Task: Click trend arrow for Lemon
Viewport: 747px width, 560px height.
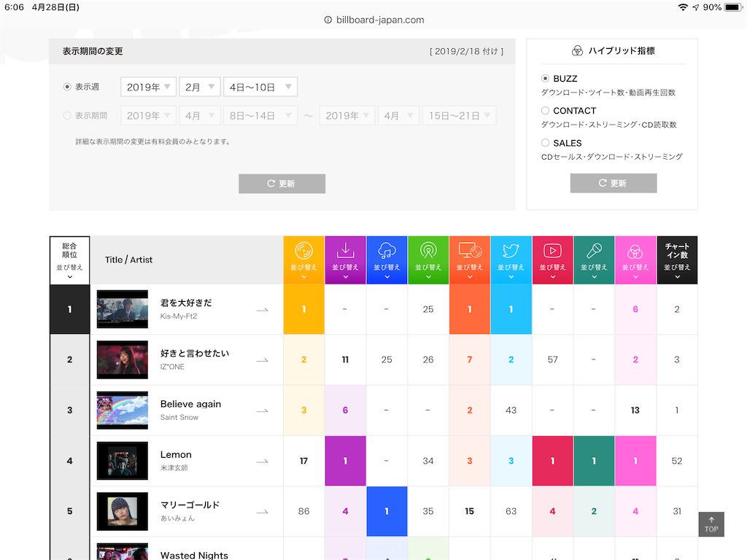Action: click(x=262, y=461)
